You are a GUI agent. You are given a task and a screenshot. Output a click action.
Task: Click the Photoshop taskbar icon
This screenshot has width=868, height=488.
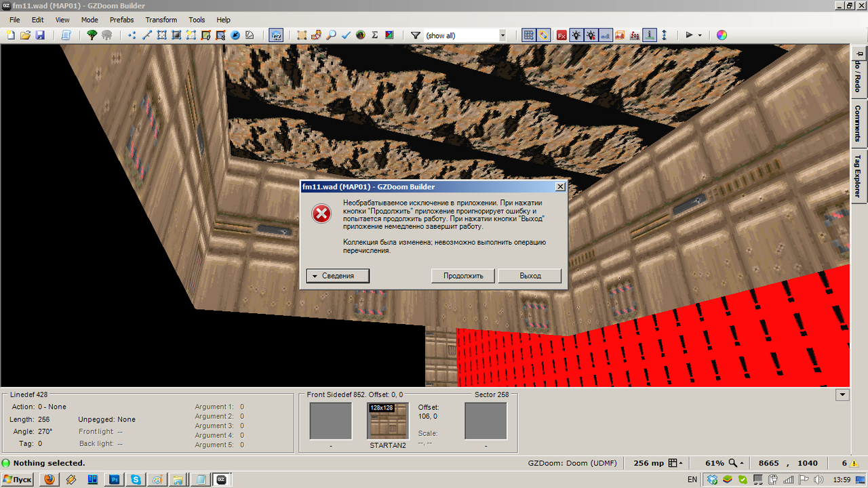coord(114,479)
